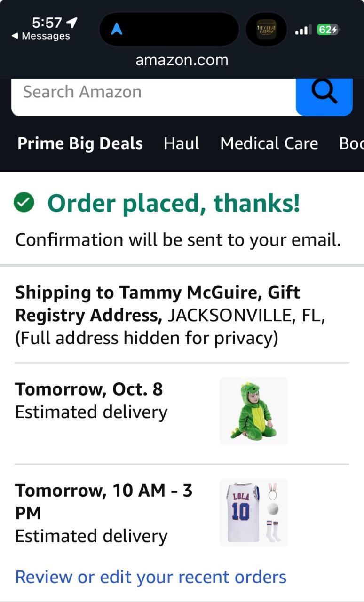Select the partially visible Books nav item

(352, 143)
